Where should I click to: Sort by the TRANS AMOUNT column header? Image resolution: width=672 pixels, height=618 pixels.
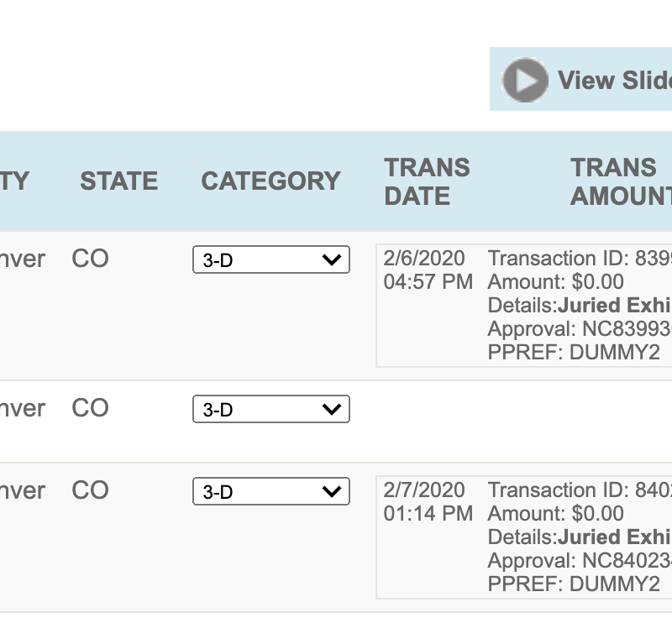[x=621, y=181]
